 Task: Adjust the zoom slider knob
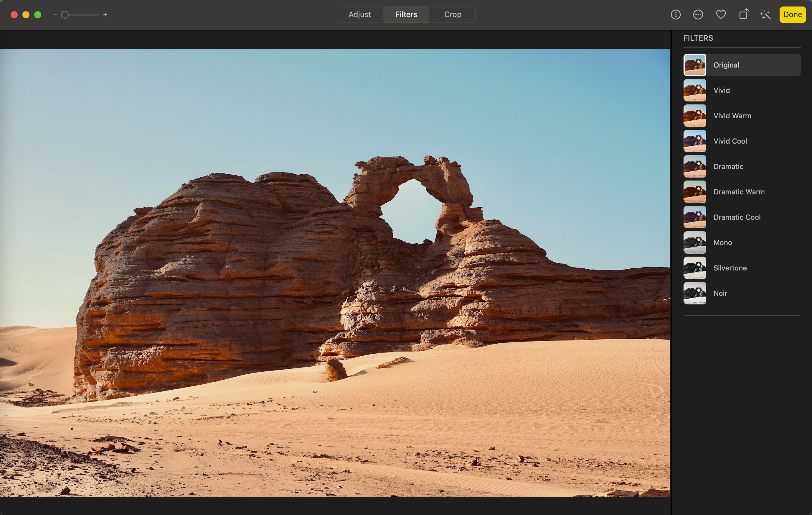(65, 15)
